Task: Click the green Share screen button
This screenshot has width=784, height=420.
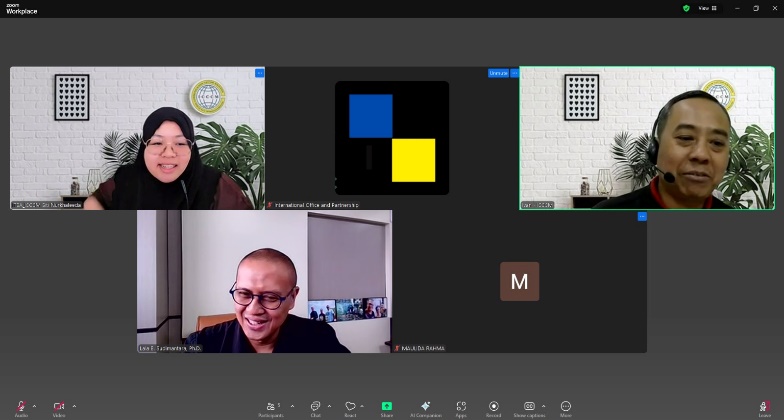Action: coord(386,406)
